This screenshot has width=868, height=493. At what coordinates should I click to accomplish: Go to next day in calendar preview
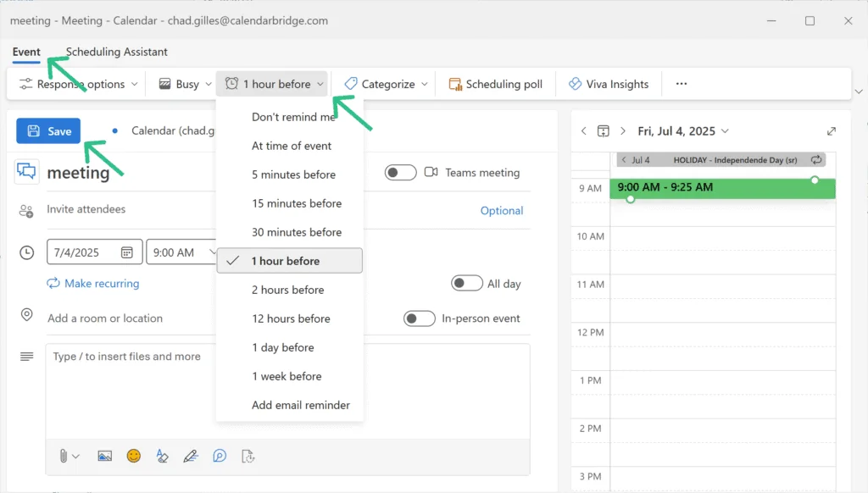(623, 131)
